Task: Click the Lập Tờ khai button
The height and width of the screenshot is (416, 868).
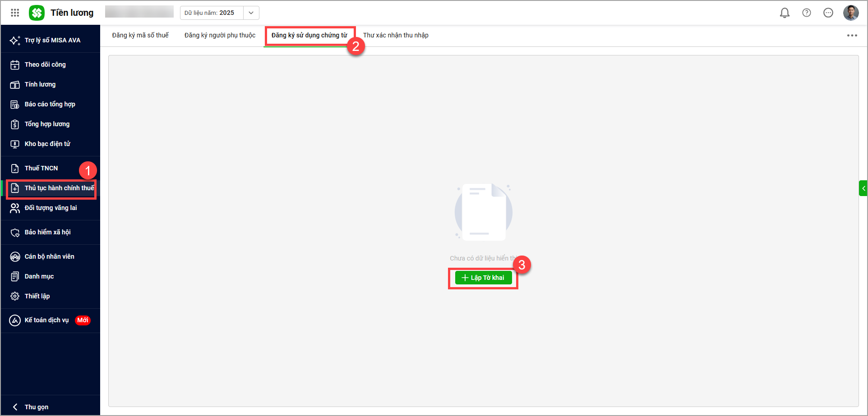Action: 483,278
